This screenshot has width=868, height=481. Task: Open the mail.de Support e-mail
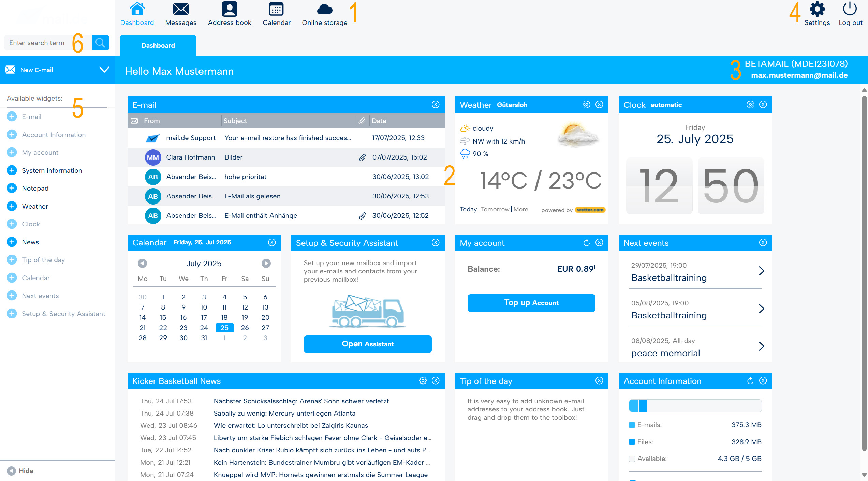click(286, 138)
